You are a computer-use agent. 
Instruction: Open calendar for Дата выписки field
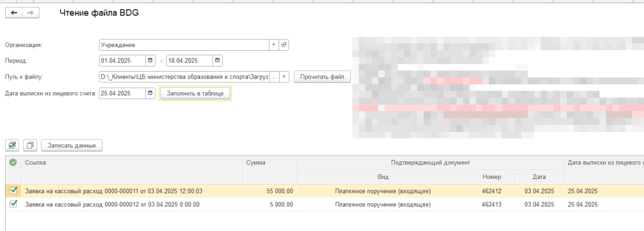(150, 94)
